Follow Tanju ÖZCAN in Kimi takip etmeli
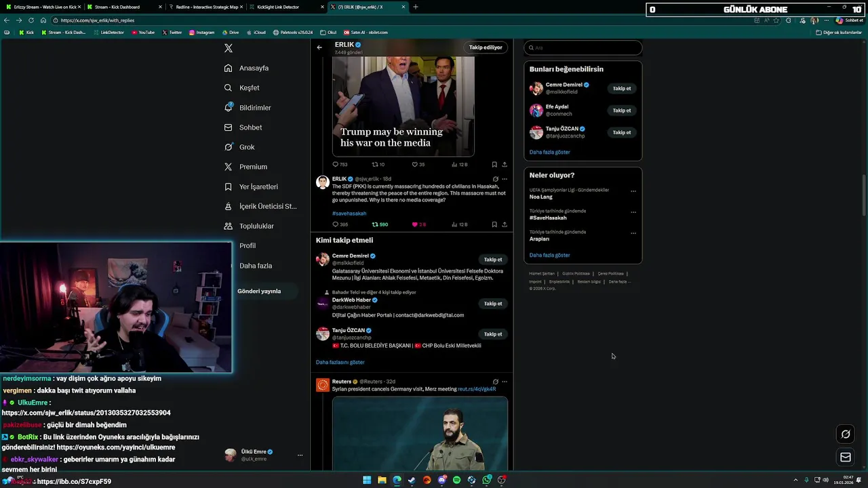The image size is (868, 488). tap(493, 334)
